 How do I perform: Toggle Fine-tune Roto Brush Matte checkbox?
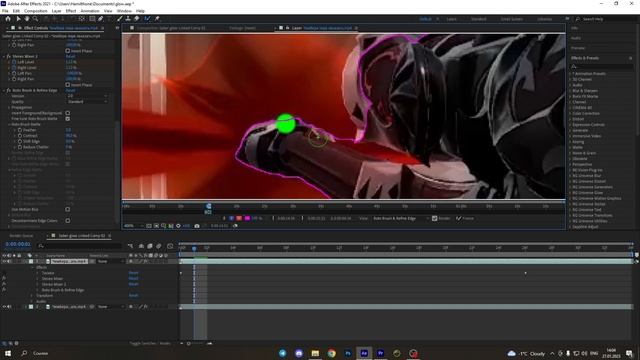pyautogui.click(x=68, y=119)
